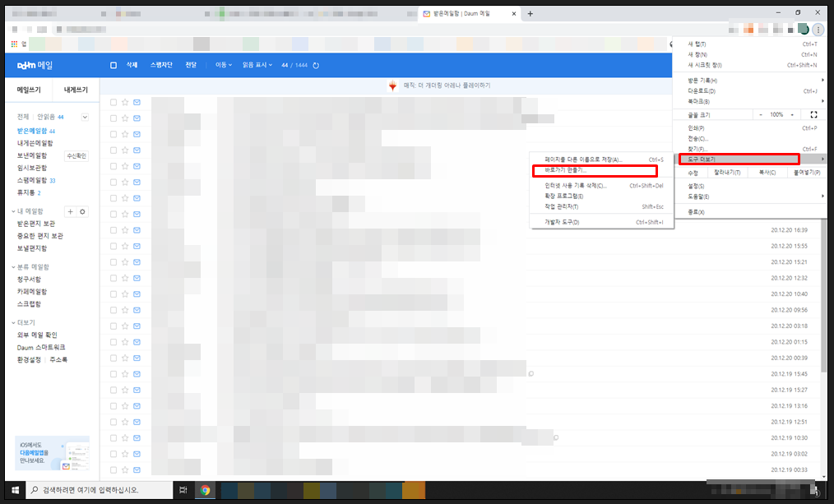The image size is (834, 504).
Task: Refresh the mail list with the reload icon
Action: [x=316, y=66]
